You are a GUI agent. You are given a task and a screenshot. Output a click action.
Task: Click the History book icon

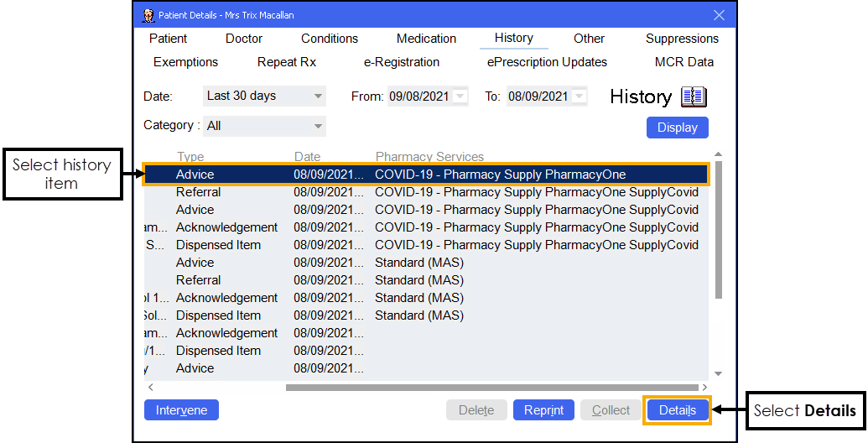click(694, 97)
